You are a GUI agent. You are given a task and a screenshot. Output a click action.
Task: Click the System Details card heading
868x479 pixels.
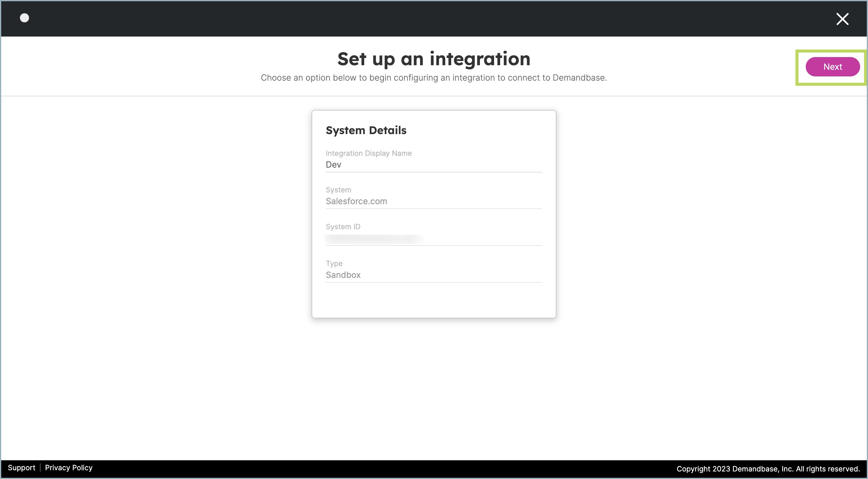366,130
